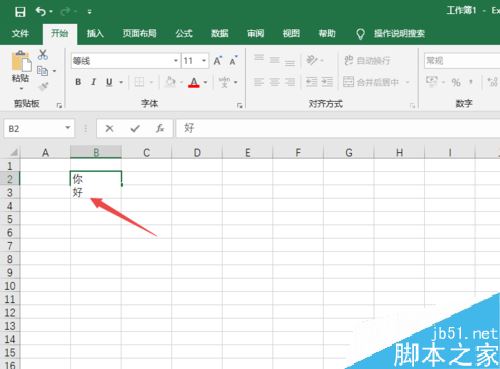The width and height of the screenshot is (500, 369).
Task: Open the font color dropdown arrow
Action: [205, 82]
